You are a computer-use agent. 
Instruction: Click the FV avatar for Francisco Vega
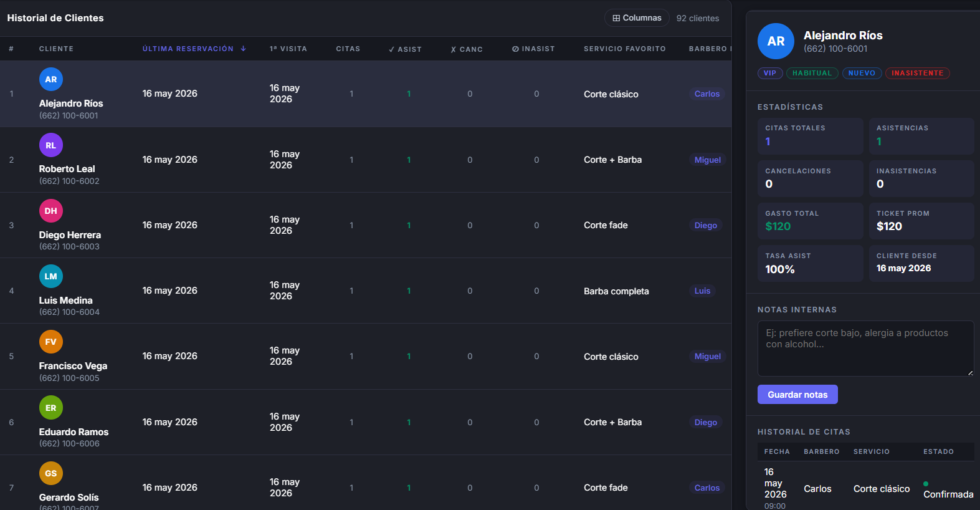51,342
